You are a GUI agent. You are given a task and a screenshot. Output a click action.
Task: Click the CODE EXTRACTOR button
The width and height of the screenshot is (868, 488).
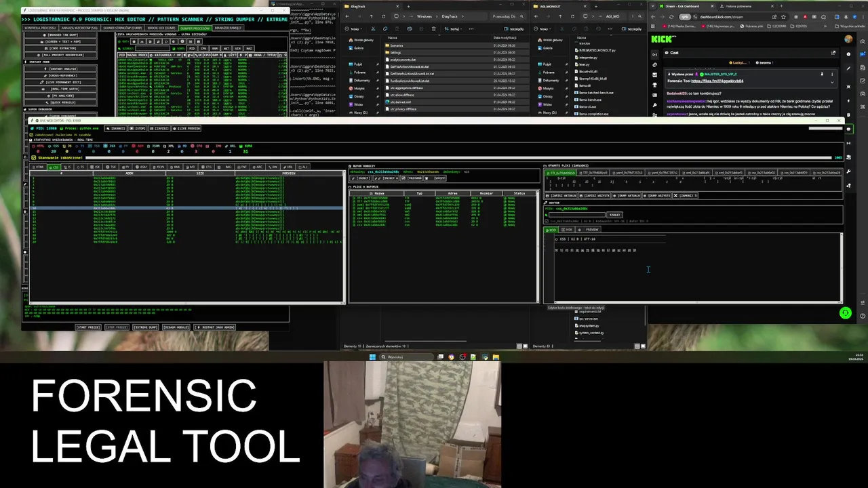(61, 48)
